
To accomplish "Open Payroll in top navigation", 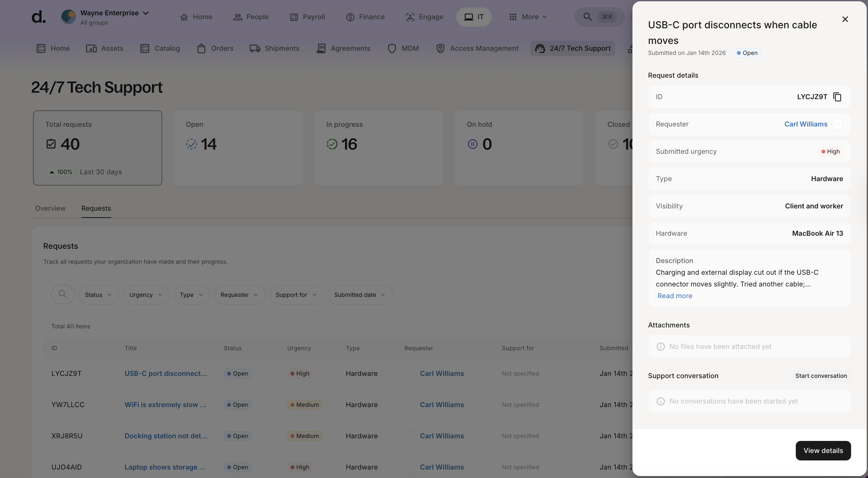I will click(307, 17).
